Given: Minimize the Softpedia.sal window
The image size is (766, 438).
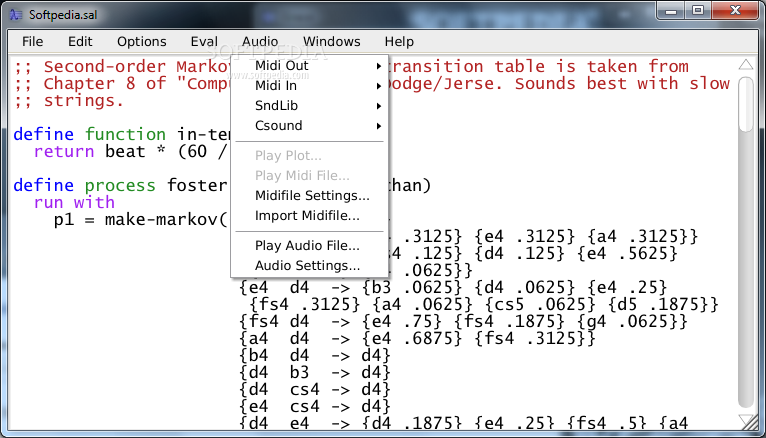Looking at the screenshot, I should [x=671, y=11].
